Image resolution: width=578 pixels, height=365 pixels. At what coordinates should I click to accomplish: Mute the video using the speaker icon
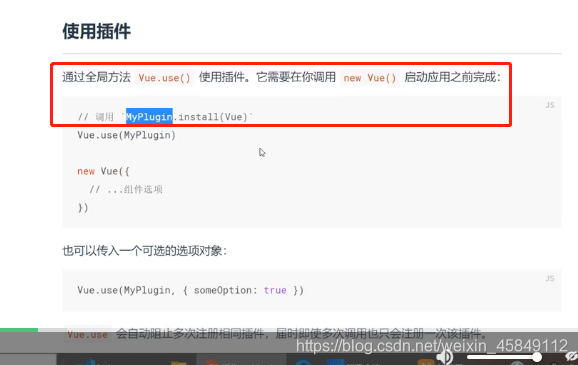click(446, 357)
